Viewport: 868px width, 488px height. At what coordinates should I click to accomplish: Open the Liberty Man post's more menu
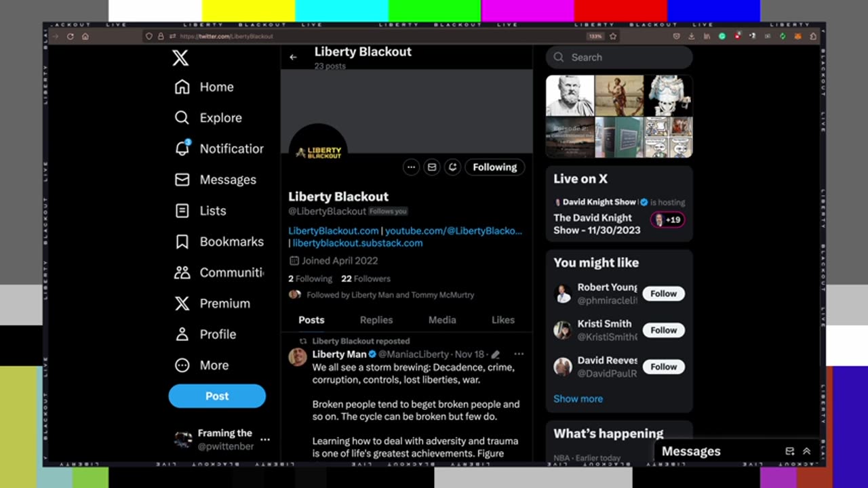click(x=519, y=354)
